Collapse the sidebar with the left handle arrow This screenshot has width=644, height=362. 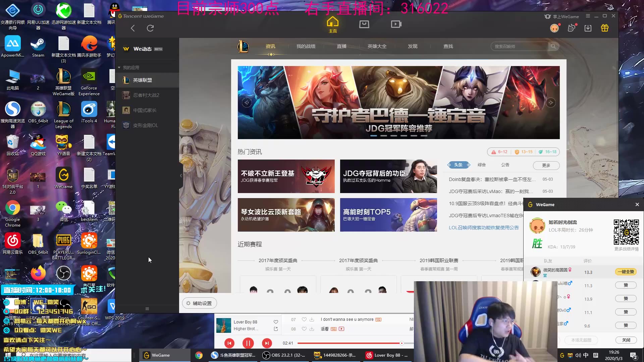click(181, 175)
